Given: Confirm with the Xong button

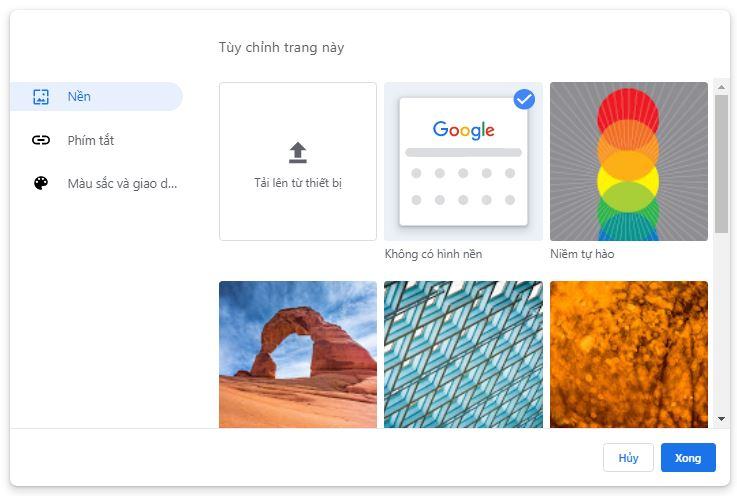Looking at the screenshot, I should coord(688,458).
